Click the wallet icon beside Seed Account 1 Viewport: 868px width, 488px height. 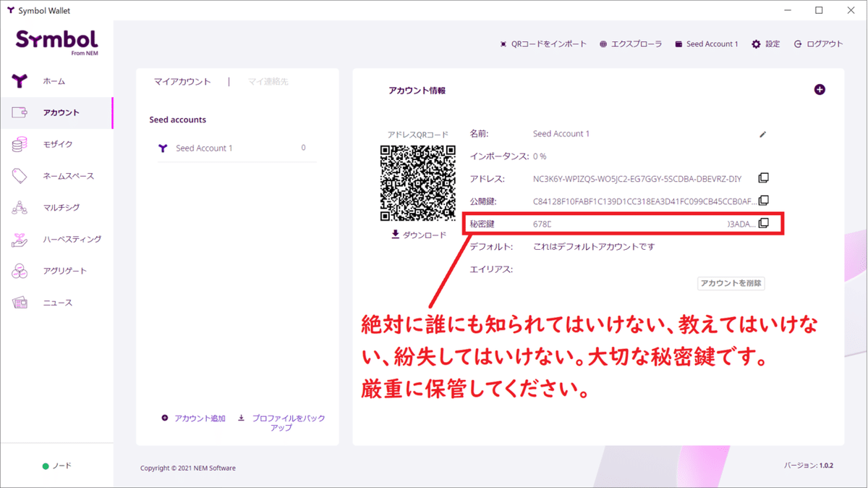click(x=678, y=44)
